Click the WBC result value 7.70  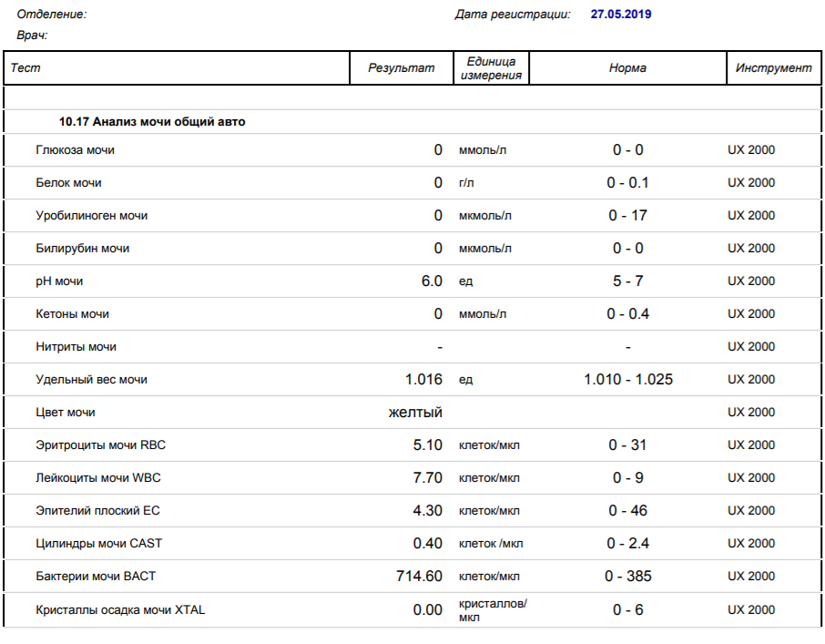[427, 478]
